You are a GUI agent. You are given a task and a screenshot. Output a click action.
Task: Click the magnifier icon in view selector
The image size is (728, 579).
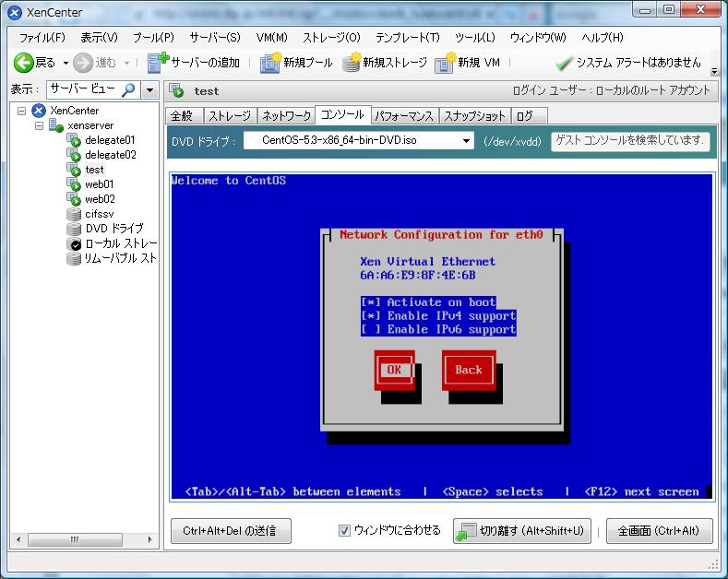pyautogui.click(x=127, y=89)
